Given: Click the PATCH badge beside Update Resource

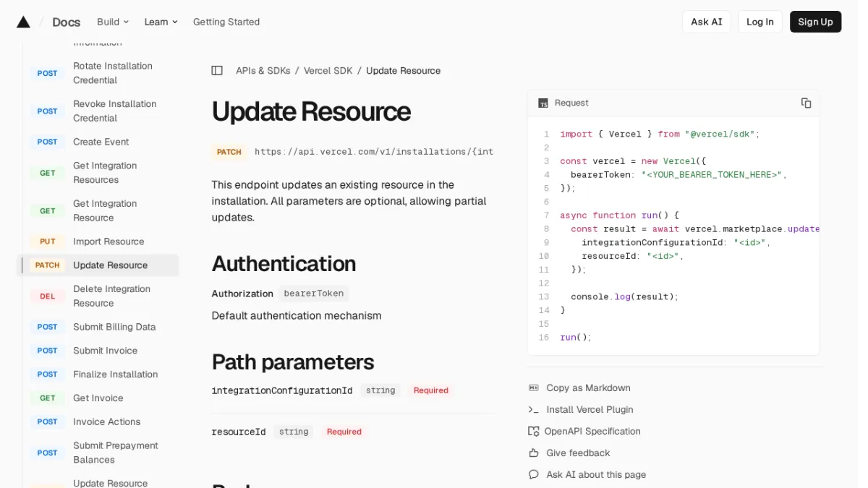Looking at the screenshot, I should coord(48,265).
